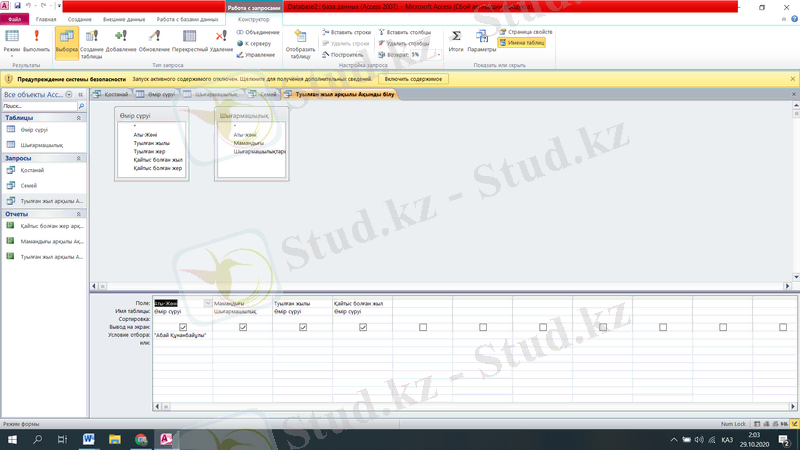Select Мамандығы field in Шығармашылық table
This screenshot has width=800, height=450.
pyautogui.click(x=249, y=143)
